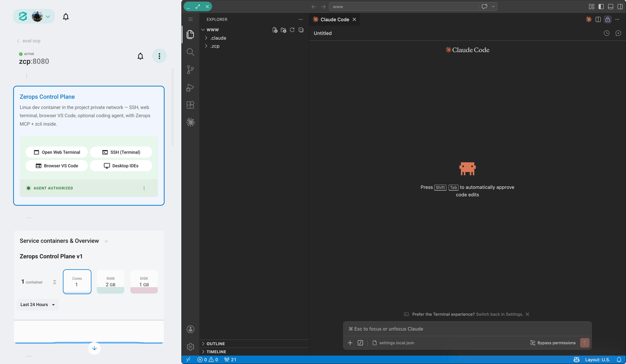Open status bar notifications bell
Image resolution: width=626 pixels, height=364 pixels.
pos(619,360)
